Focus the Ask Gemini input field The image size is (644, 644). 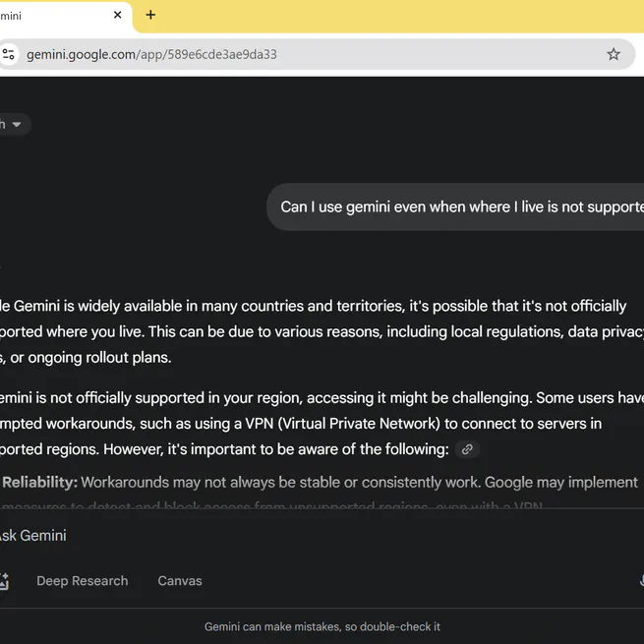(321, 536)
